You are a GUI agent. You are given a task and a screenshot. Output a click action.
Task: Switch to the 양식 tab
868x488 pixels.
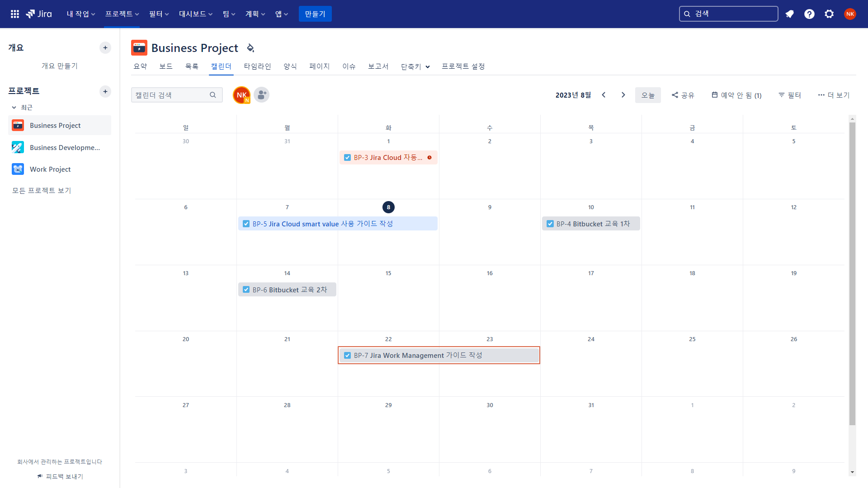(x=290, y=66)
